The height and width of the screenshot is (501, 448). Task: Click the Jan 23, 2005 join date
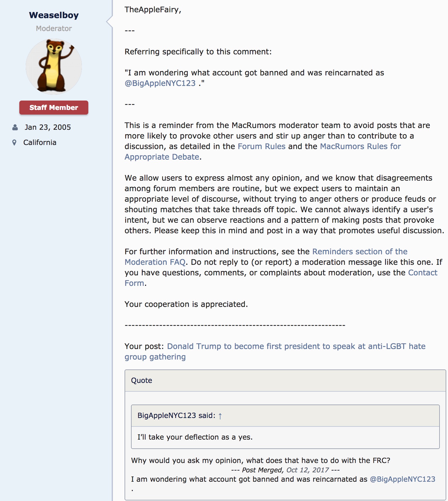click(48, 127)
